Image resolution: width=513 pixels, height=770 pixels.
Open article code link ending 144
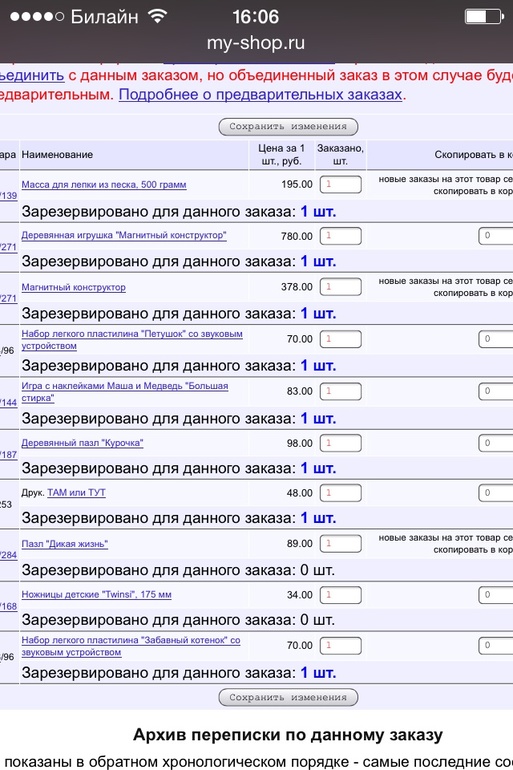[8, 403]
